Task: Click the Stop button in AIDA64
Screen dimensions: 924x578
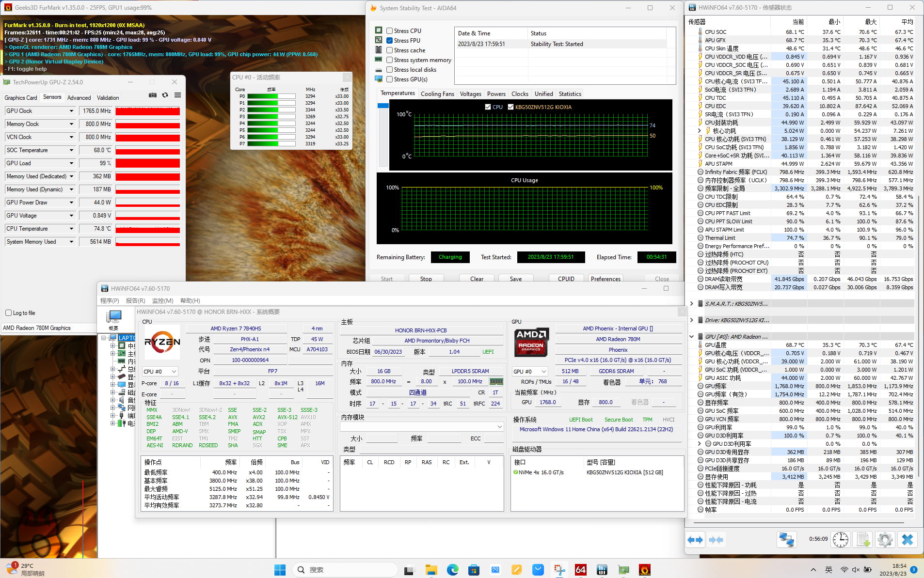Action: [x=426, y=279]
